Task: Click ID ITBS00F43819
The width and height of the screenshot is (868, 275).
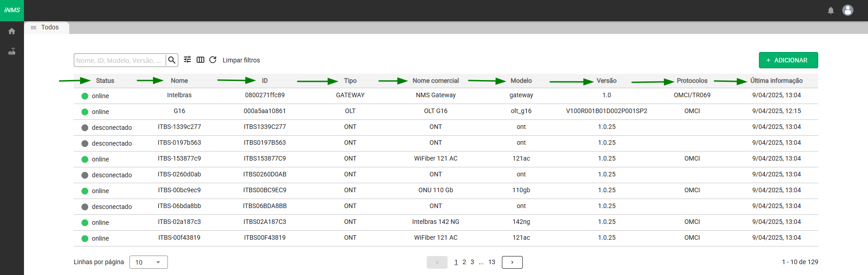Action: 265,237
